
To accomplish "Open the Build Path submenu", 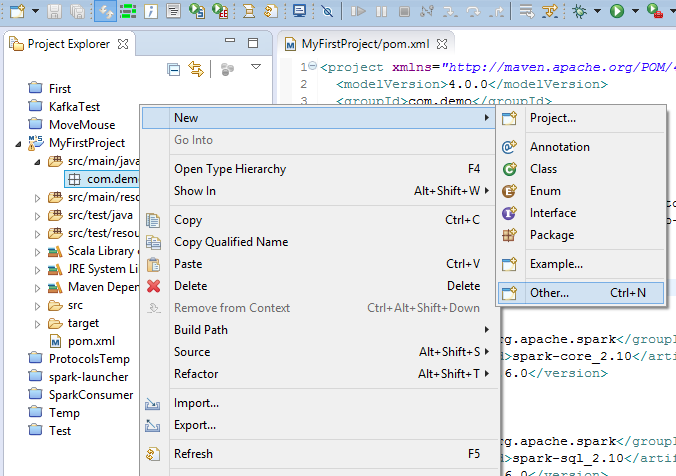I will 319,330.
